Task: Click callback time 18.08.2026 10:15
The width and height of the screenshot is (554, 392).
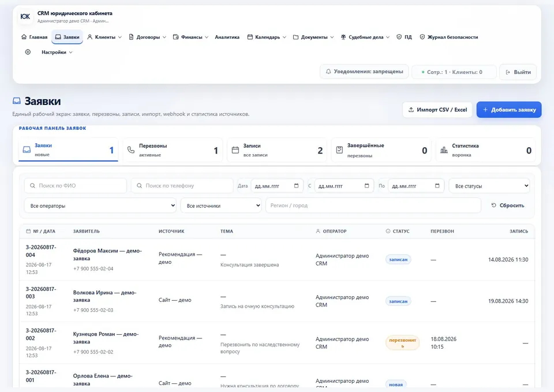Action: 443,343
